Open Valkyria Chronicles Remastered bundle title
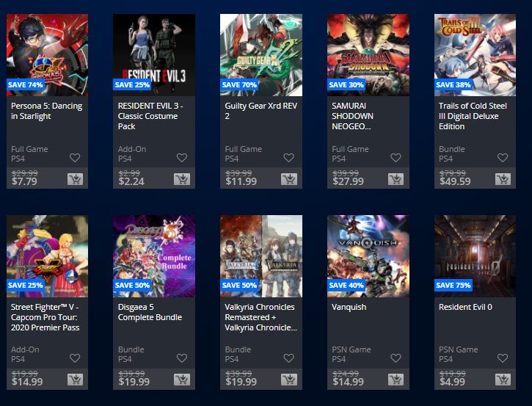Screen dimensions: 532x406 [x=261, y=317]
